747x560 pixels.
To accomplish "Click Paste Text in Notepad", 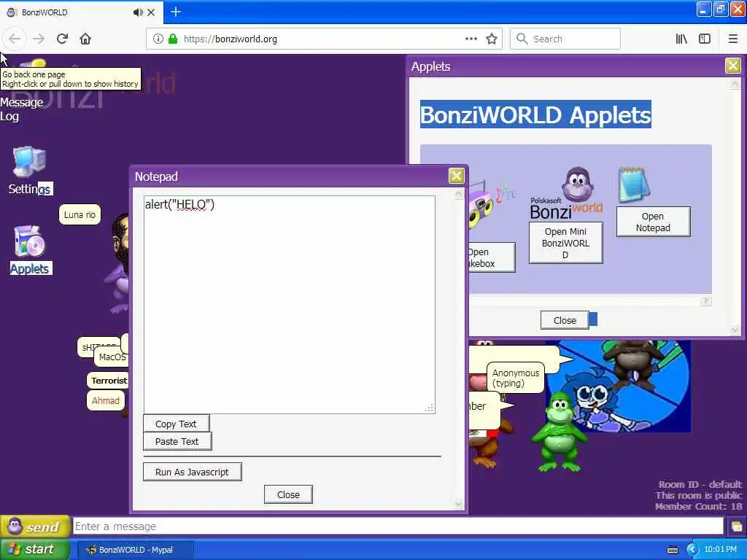I will 177,441.
